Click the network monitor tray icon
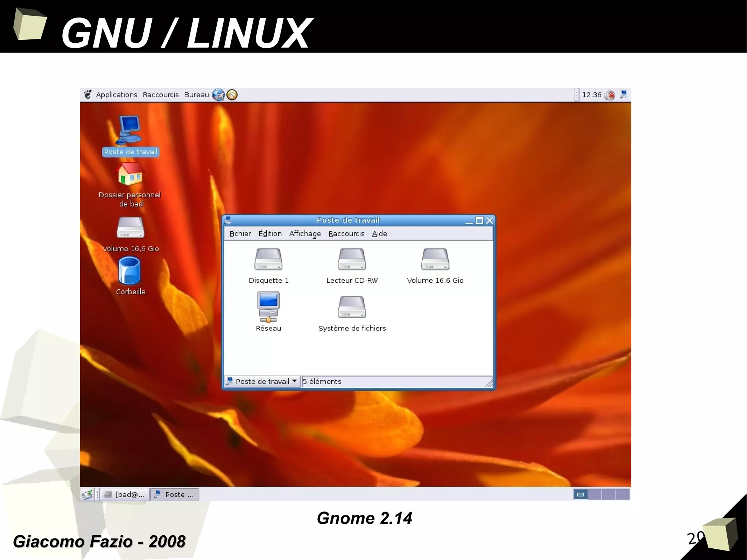 (x=623, y=94)
